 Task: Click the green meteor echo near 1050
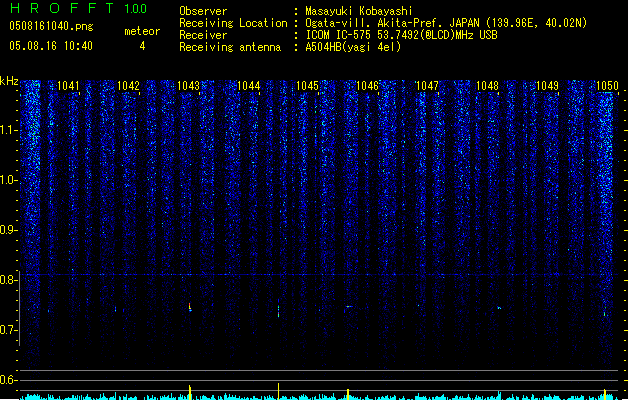[605, 314]
